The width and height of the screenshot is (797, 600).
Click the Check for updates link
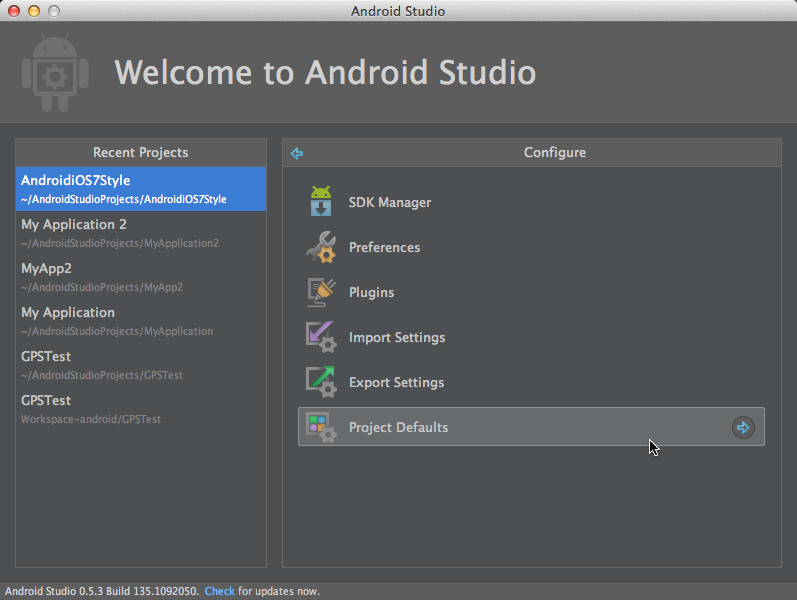coord(219,591)
